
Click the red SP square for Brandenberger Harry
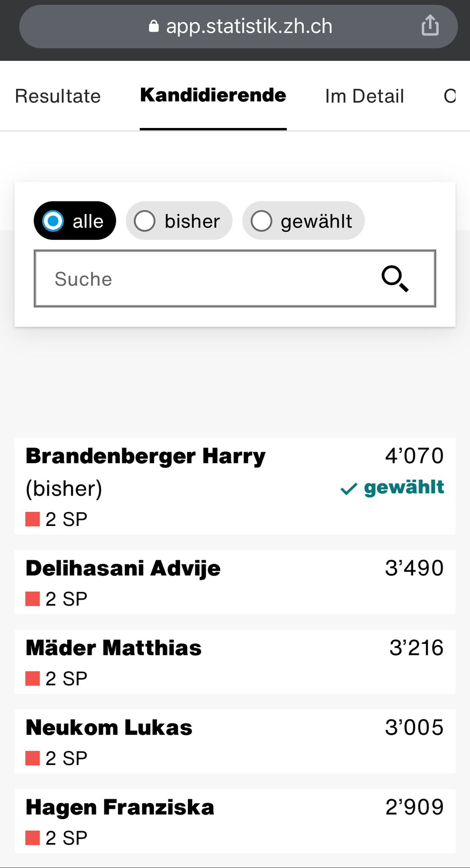point(33,519)
